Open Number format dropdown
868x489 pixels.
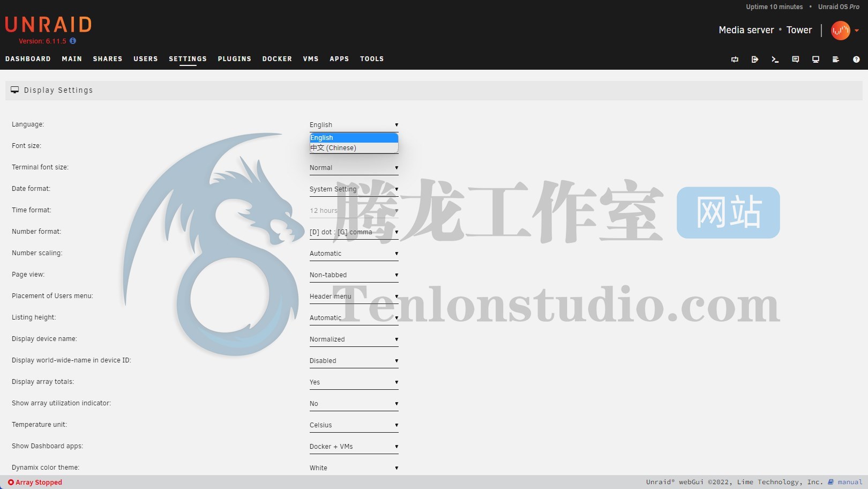354,232
